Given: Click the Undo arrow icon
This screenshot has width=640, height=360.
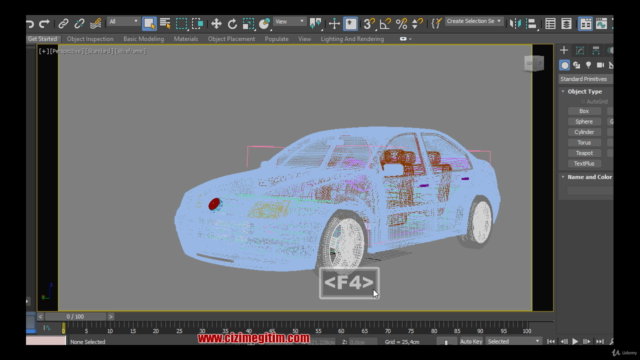Looking at the screenshot, I should click(x=30, y=24).
